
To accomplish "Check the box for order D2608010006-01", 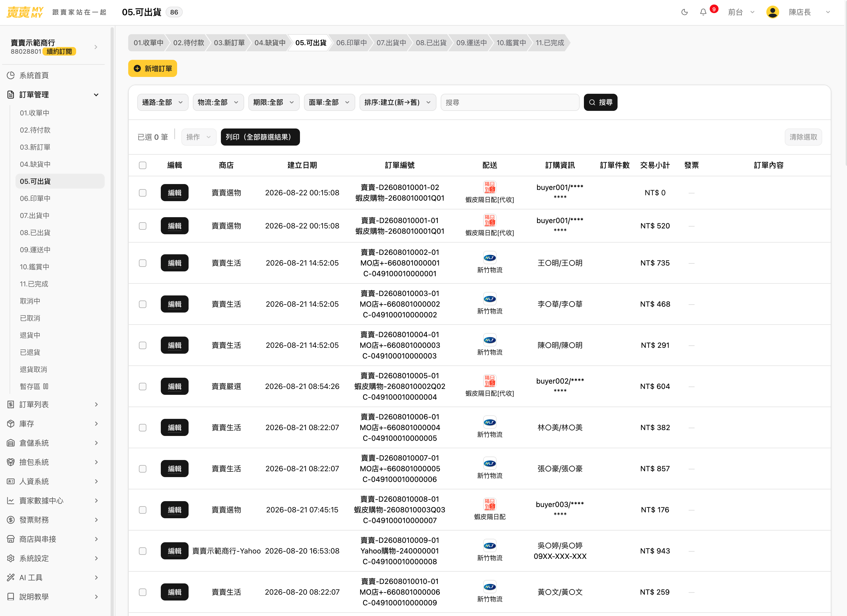I will tap(143, 427).
